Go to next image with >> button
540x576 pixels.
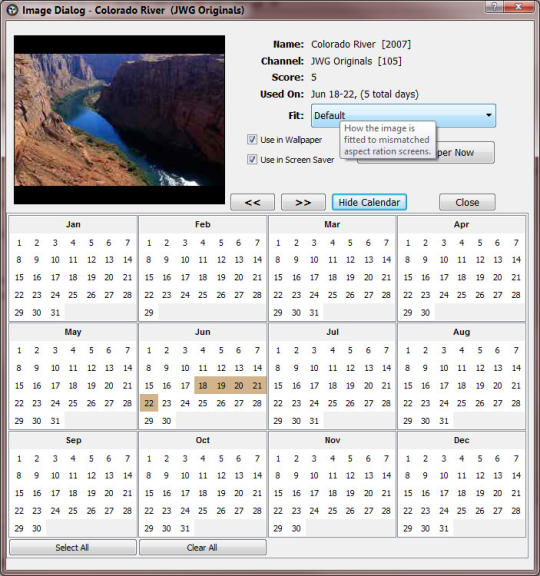pyautogui.click(x=303, y=202)
